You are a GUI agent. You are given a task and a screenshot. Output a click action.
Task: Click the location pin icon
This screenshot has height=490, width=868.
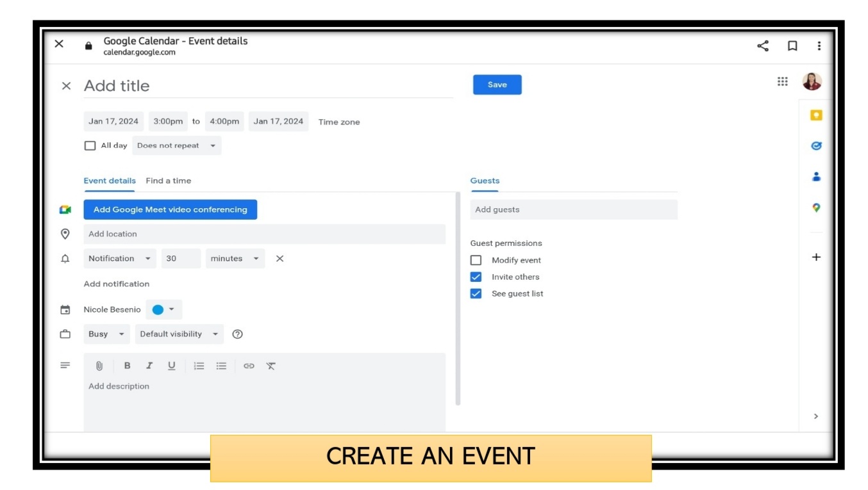pos(65,234)
